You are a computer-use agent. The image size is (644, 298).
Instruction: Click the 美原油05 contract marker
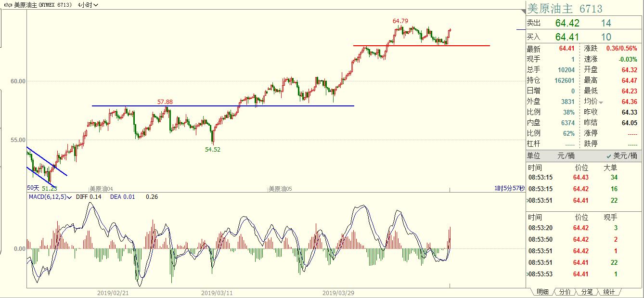coord(280,189)
